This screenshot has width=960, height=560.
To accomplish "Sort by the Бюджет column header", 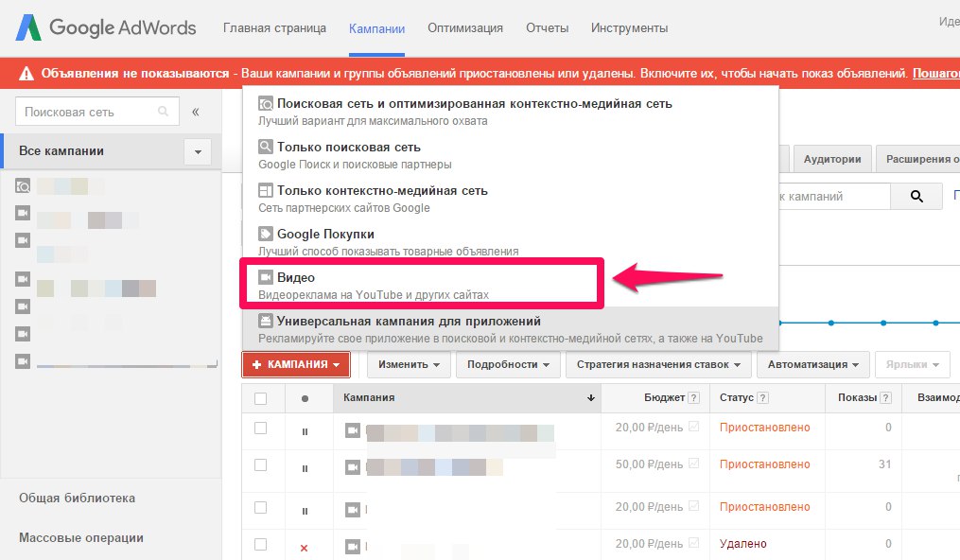I will 664,398.
